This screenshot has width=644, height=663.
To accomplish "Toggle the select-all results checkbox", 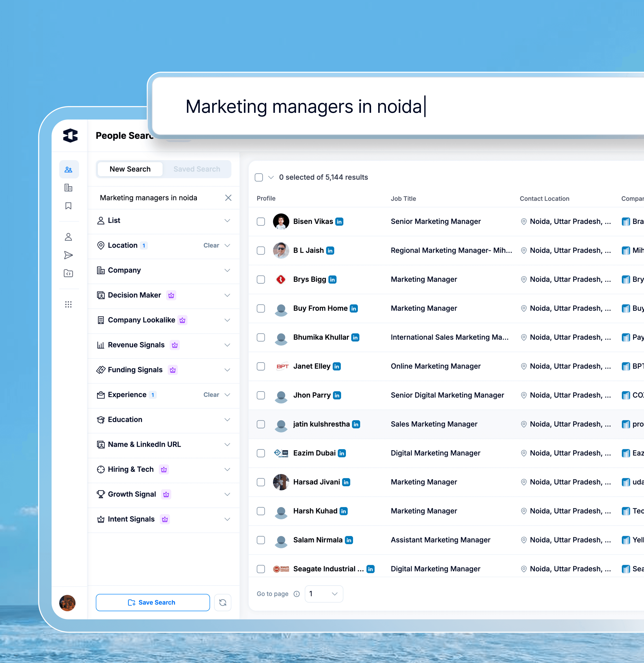I will (259, 177).
